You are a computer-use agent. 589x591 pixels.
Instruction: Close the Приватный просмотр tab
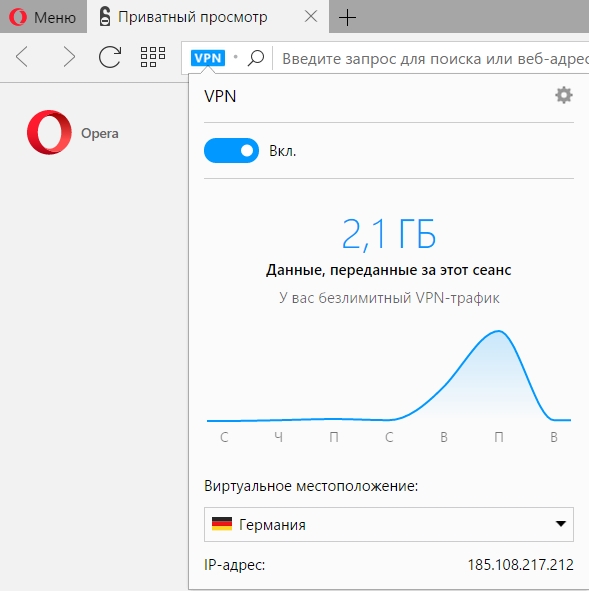(311, 17)
